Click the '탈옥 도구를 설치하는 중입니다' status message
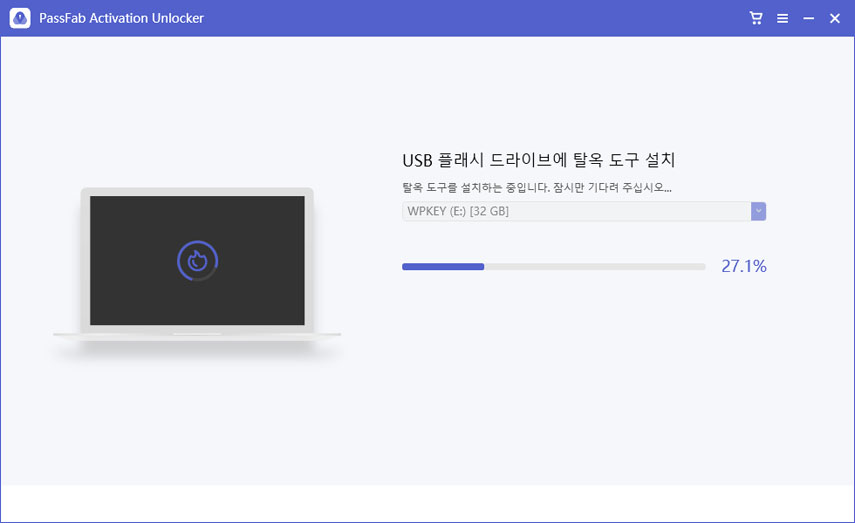This screenshot has height=523, width=855. click(536, 187)
